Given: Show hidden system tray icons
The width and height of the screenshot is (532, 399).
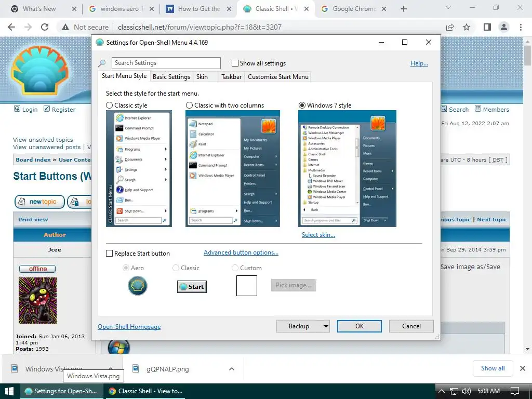Looking at the screenshot, I should (x=441, y=391).
